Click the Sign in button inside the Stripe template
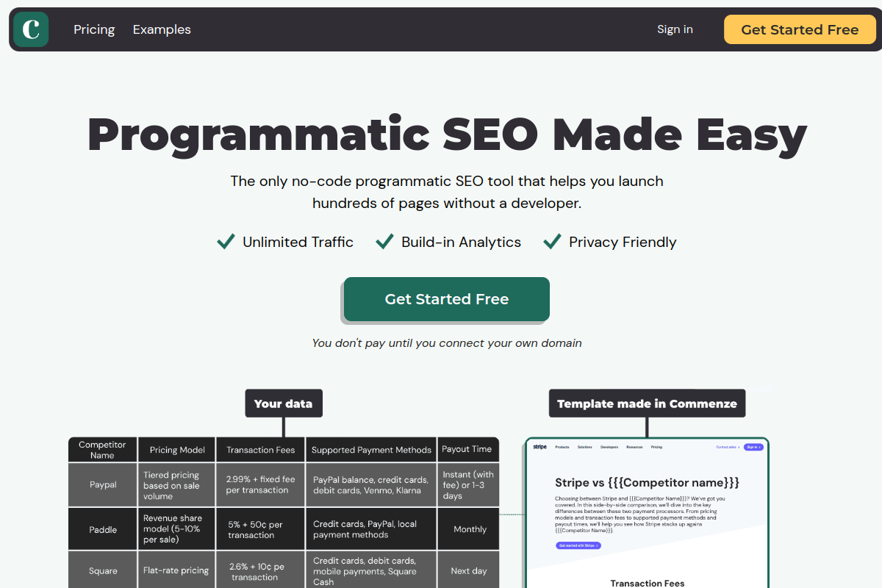Screen dimensions: 882x588 753,447
